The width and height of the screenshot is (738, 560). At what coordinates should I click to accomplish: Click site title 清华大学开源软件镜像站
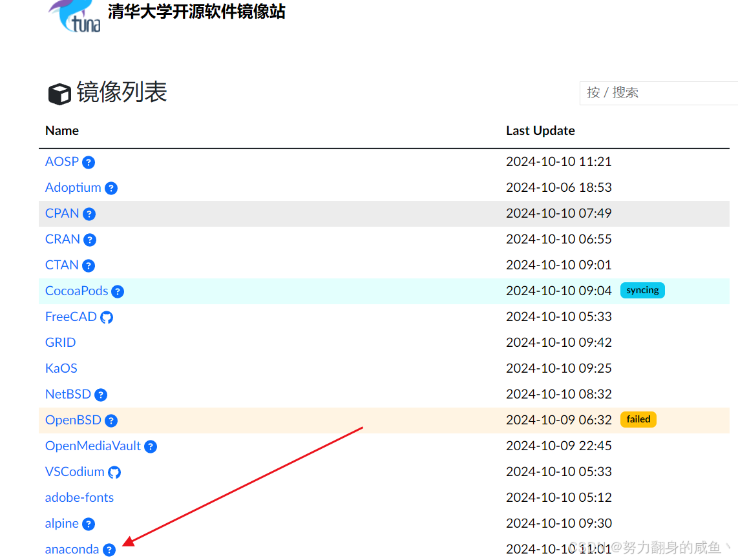(x=196, y=12)
